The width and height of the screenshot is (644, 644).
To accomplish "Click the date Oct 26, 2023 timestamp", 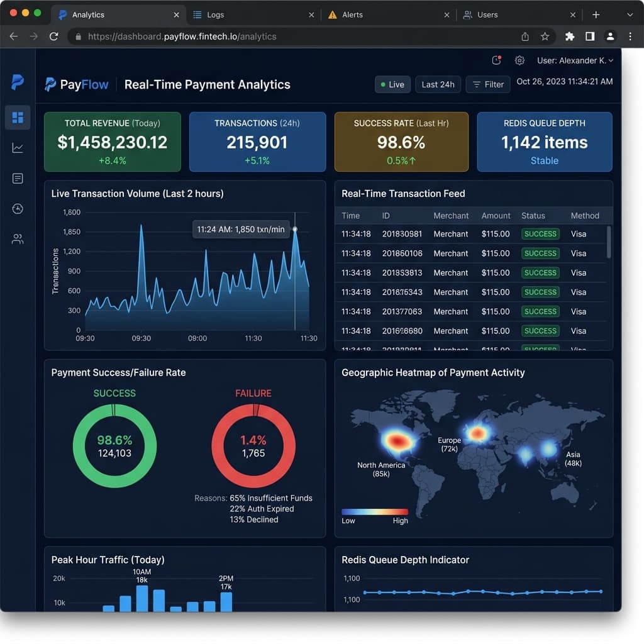I will click(565, 82).
